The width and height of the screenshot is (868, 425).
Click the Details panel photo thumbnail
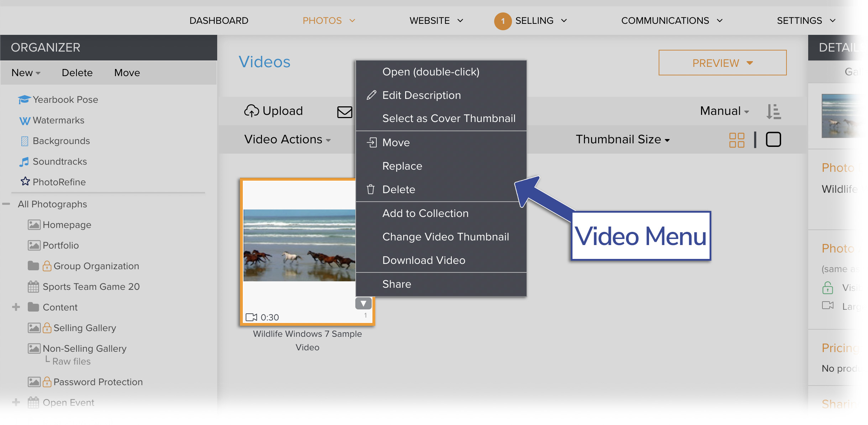click(842, 116)
